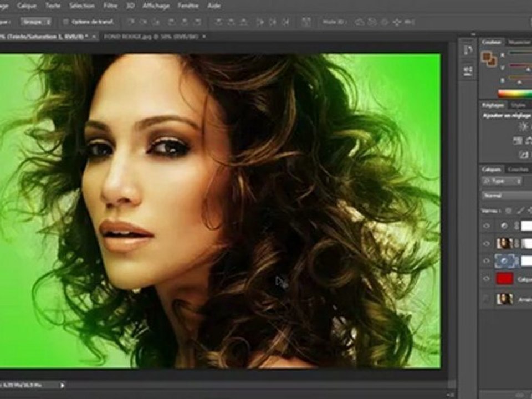Viewport: 532px width, 399px height.
Task: Click the align bottom edges icon
Action: [156, 22]
